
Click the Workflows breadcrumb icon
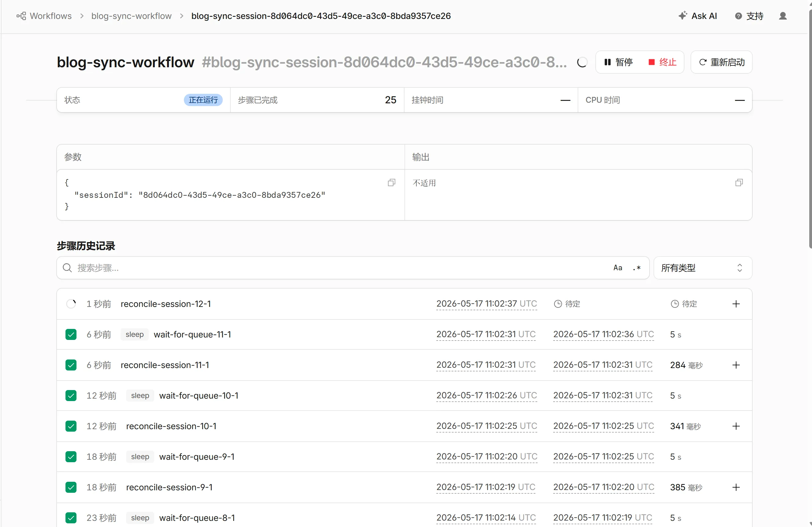coord(21,16)
